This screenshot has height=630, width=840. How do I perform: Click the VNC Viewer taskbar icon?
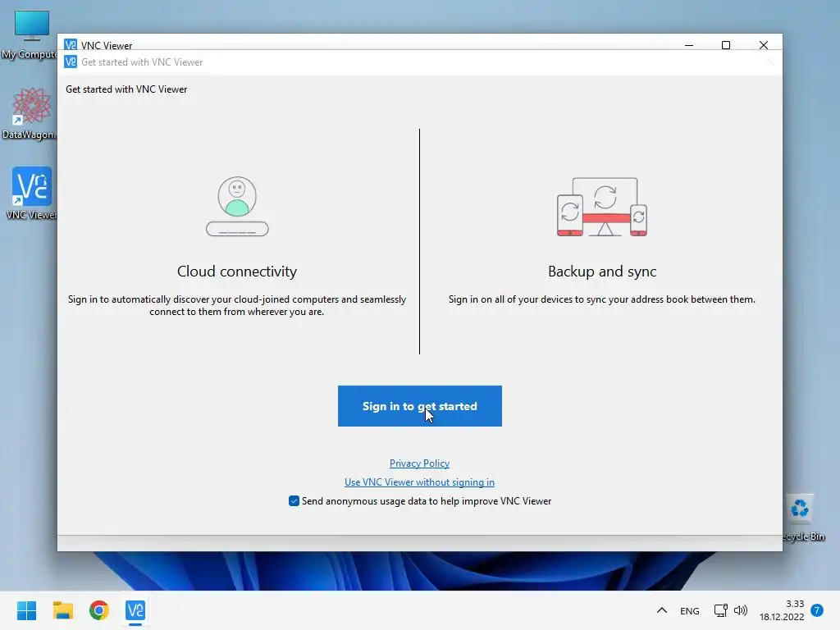click(135, 610)
